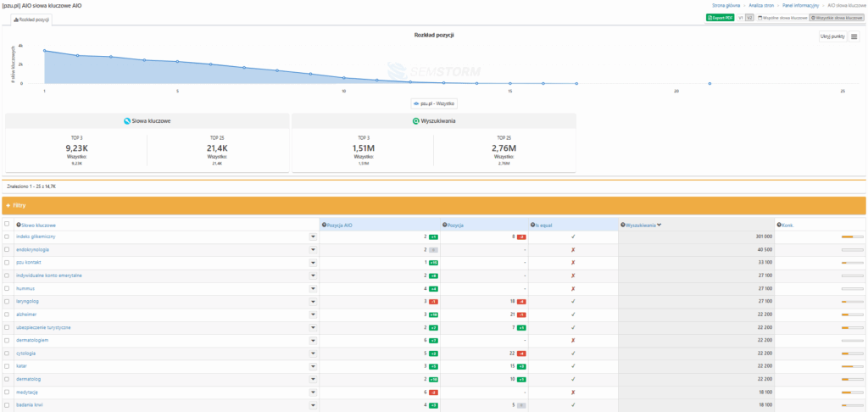Click sort arrow on Wyszukiwania column
The width and height of the screenshot is (868, 412).
(659, 225)
